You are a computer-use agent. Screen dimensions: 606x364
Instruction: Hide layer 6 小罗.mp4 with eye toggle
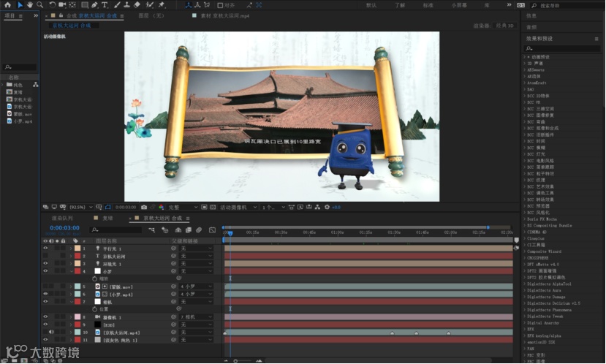point(45,294)
